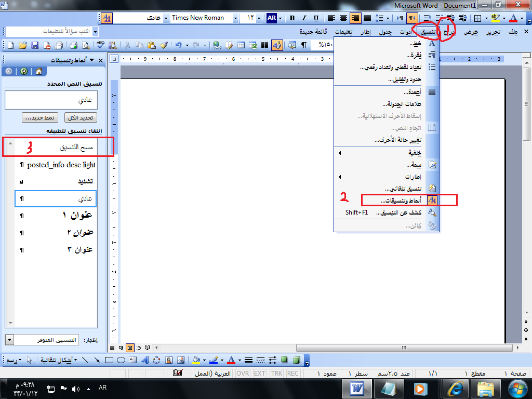Click the Insert Table icon
Screen dimensions: 532x399
(241, 45)
